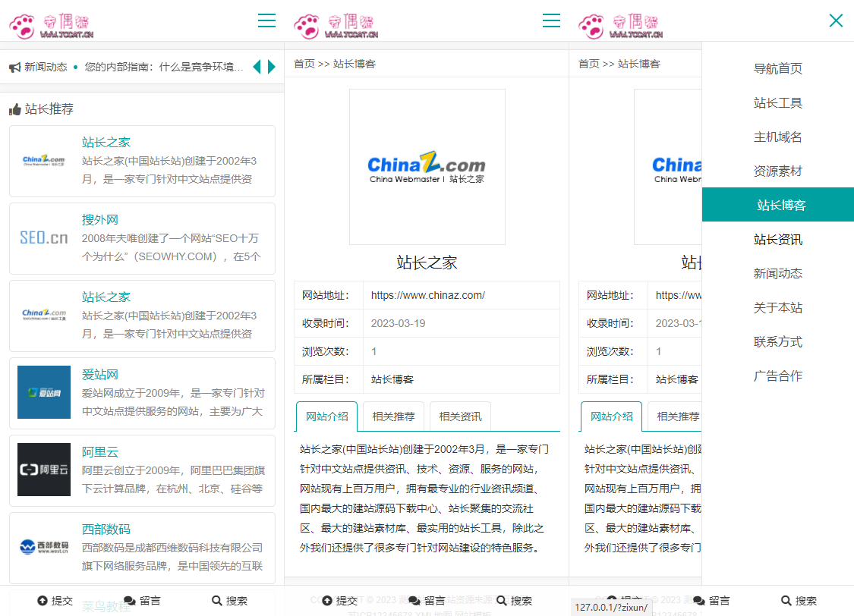Switch to 相关推荐 tab in middle panel
This screenshot has height=616, width=854.
coord(393,416)
